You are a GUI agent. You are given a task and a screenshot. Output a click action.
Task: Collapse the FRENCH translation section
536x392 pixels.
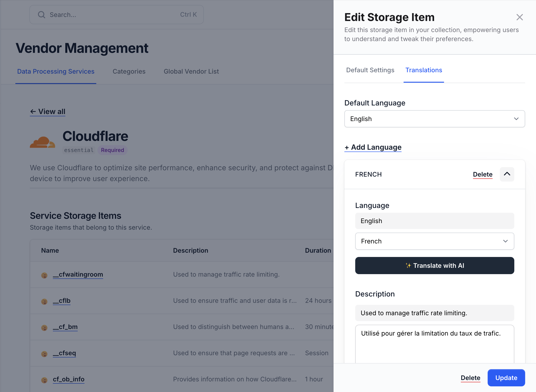pyautogui.click(x=507, y=174)
